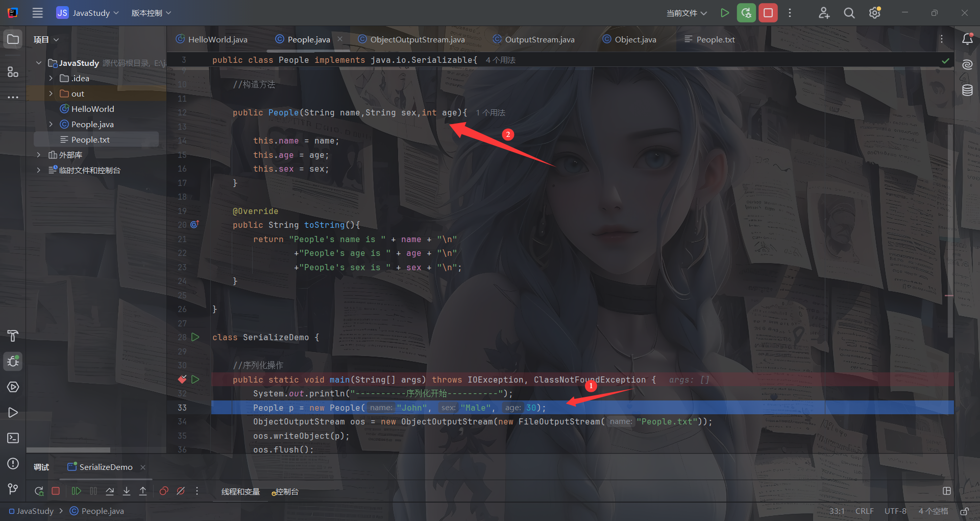Open Git version control tool window
This screenshot has width=980, height=521.
point(13,489)
